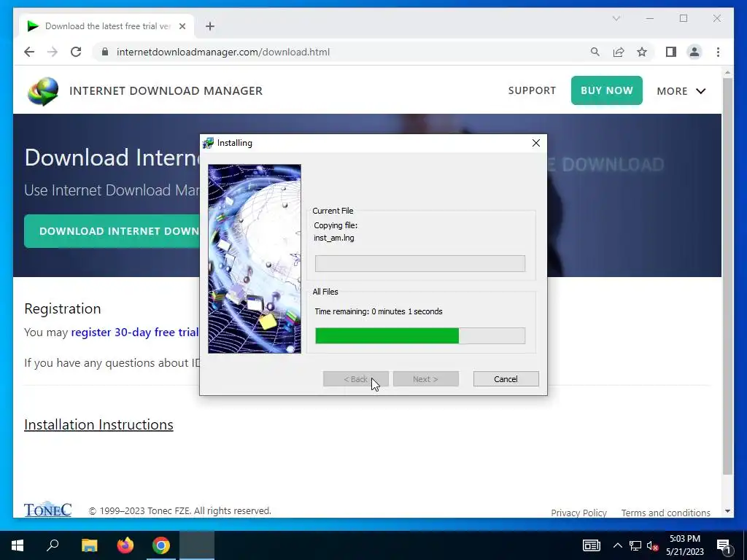Image resolution: width=747 pixels, height=560 pixels.
Task: Click the Tonec logo in footer
Action: pos(47,509)
